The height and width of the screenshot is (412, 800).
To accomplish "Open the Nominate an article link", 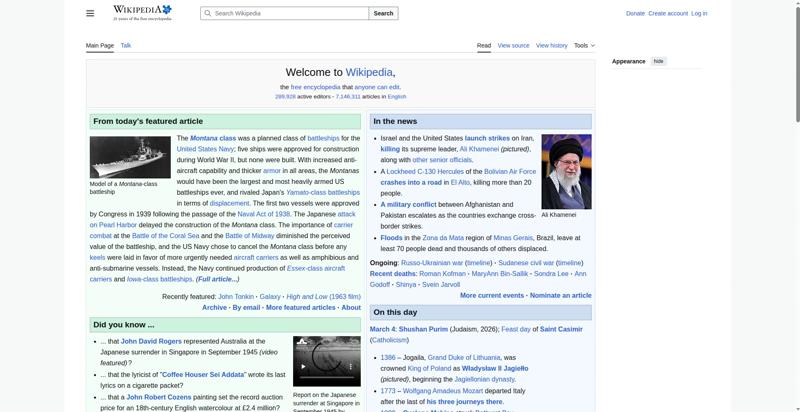I will [x=560, y=296].
